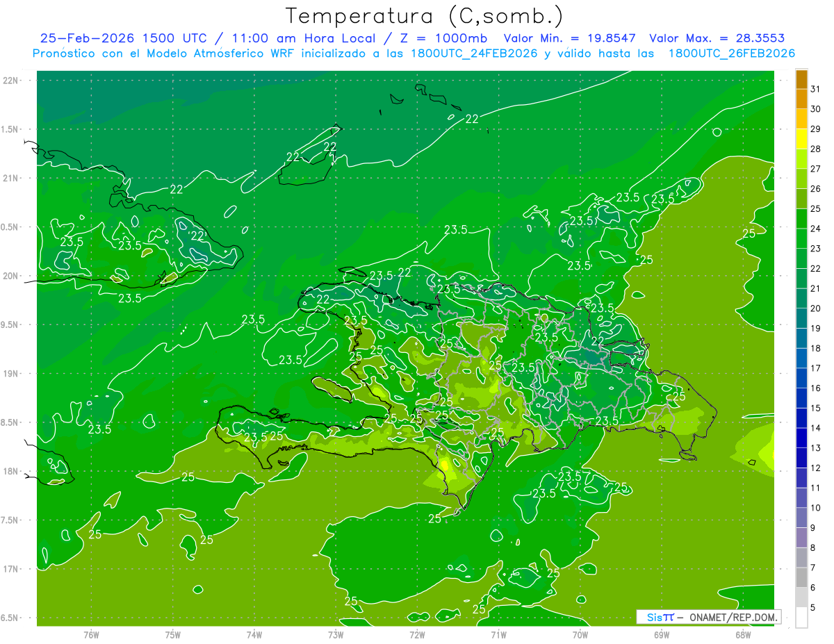Click the legend color band between 30 and 31
834x644 pixels.
801,99
